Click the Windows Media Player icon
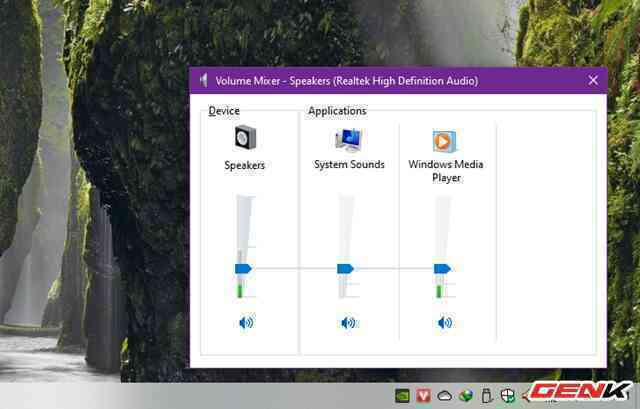The width and height of the screenshot is (640, 409). [x=444, y=141]
